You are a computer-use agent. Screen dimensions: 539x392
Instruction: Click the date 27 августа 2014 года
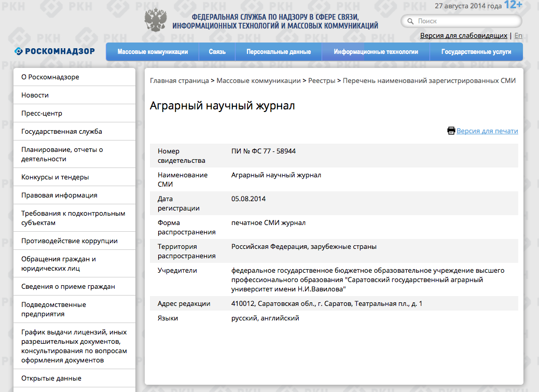(x=468, y=6)
